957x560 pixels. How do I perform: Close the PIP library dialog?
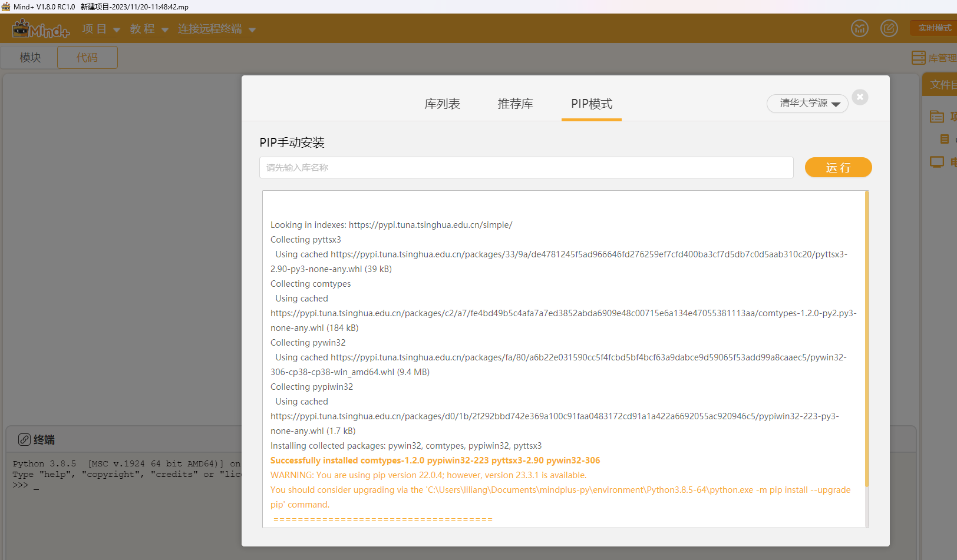click(x=860, y=97)
